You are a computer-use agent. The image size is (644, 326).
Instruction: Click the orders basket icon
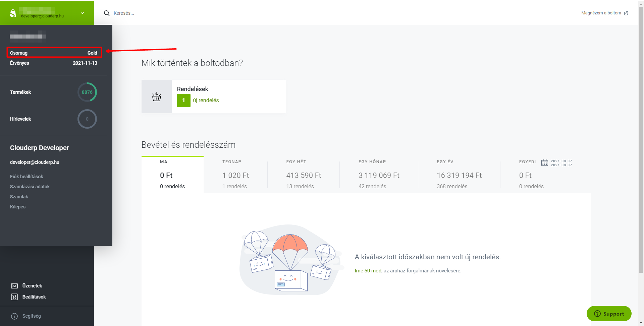pos(157,97)
